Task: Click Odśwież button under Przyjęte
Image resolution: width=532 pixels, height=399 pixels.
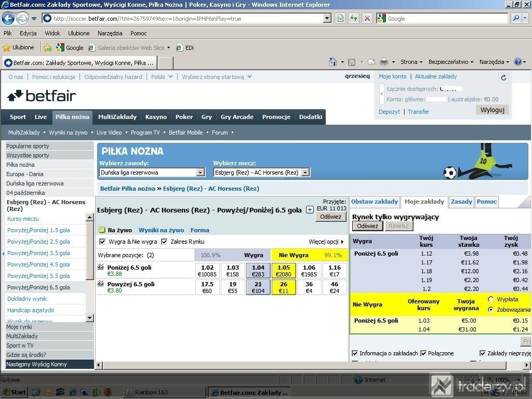Action: pos(330,217)
